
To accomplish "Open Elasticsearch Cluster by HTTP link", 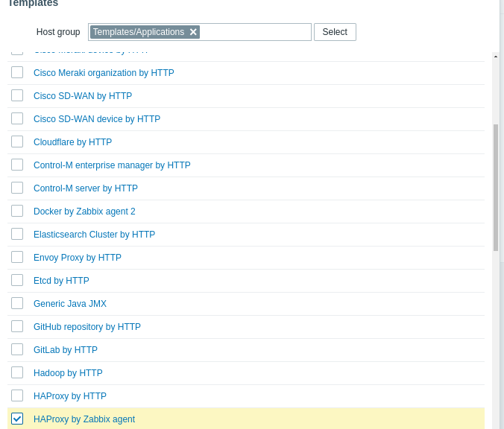I will tap(95, 235).
